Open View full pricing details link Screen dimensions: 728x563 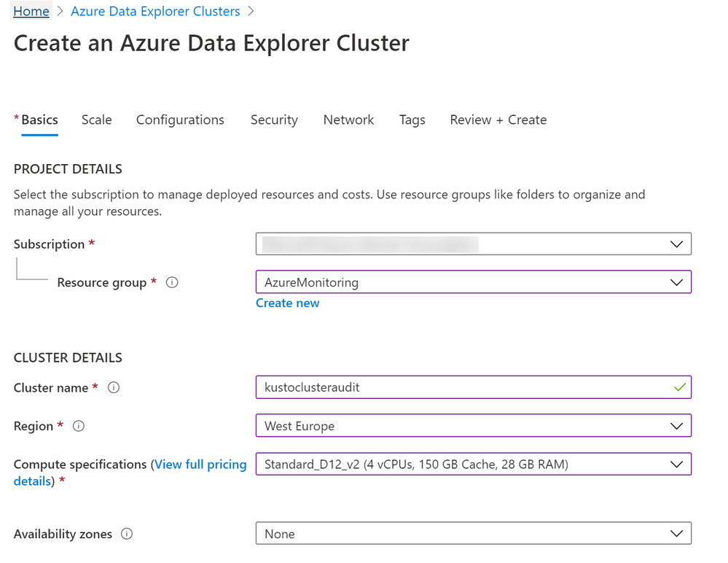coord(130,473)
